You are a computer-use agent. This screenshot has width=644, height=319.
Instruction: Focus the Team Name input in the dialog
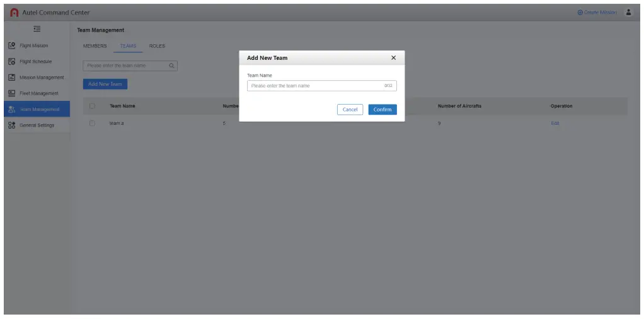pos(321,86)
